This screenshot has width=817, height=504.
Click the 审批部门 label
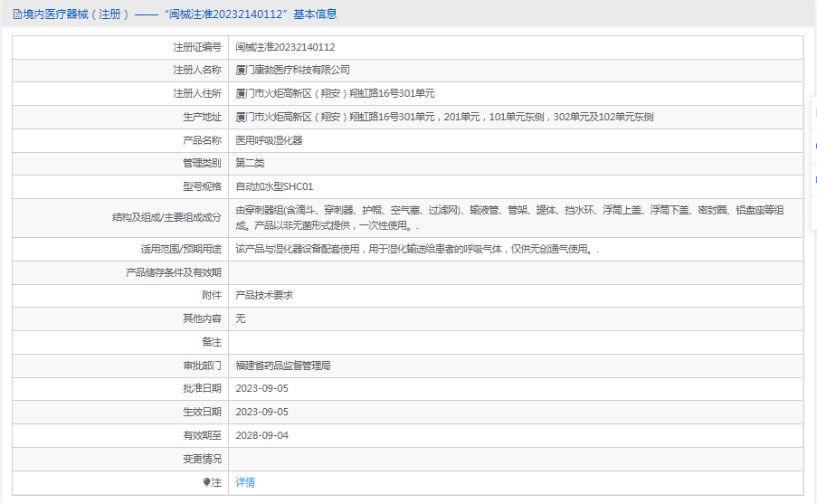coord(202,366)
